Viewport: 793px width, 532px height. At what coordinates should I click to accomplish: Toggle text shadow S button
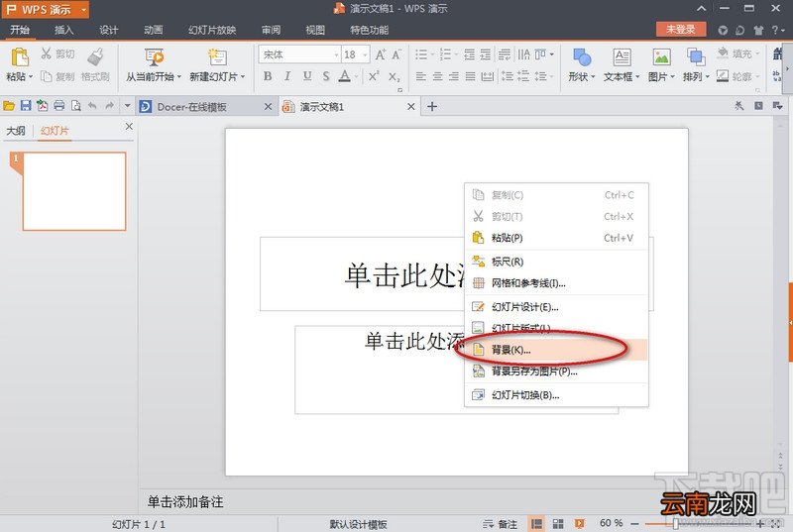pyautogui.click(x=326, y=76)
